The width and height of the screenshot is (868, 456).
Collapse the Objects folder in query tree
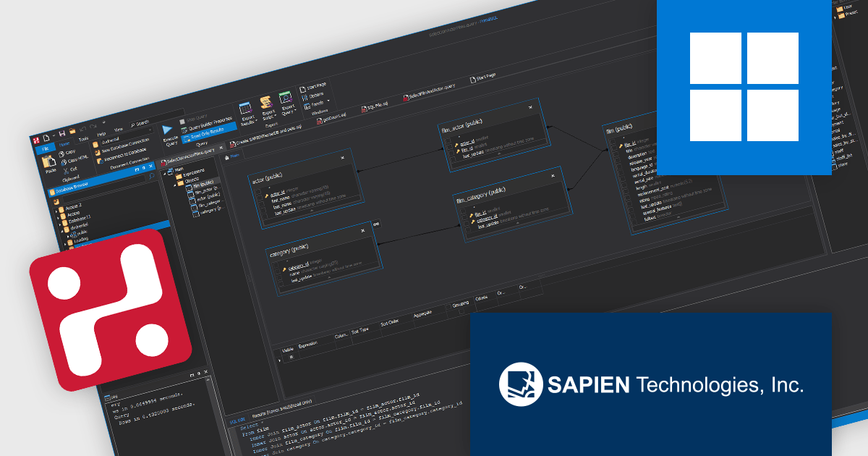tap(174, 185)
